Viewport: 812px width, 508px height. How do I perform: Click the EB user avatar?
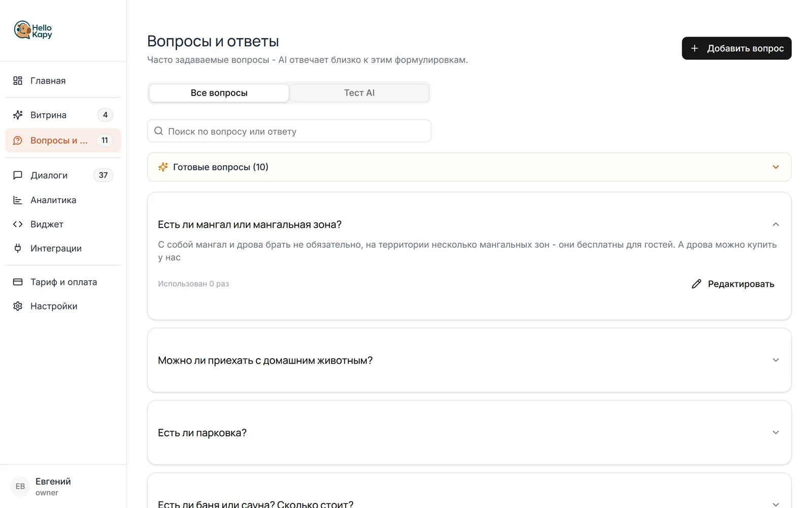[20, 486]
